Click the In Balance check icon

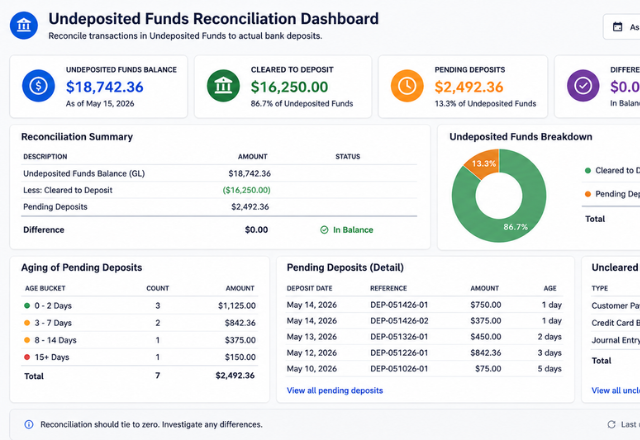(x=324, y=230)
